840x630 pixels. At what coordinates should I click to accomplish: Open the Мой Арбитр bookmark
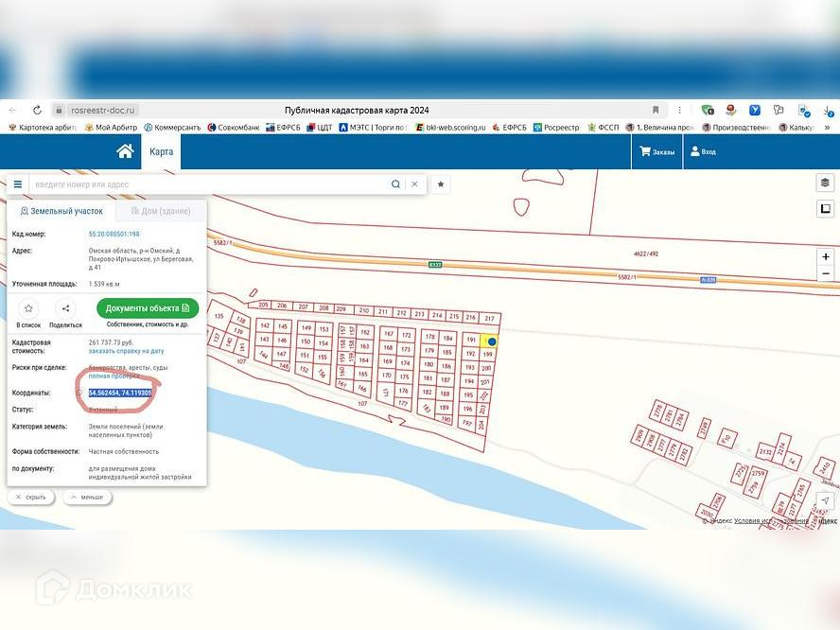[111, 128]
